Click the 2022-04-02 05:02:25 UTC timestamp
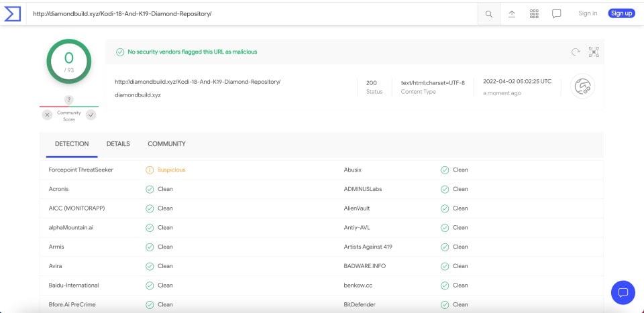This screenshot has height=313, width=644. (517, 81)
